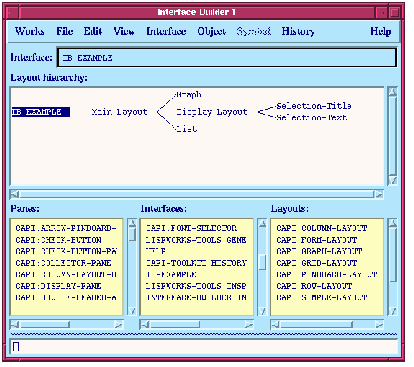Screen dimensions: 414x367
Task: Click the Panes list scroll-down arrow
Action: (x=132, y=311)
